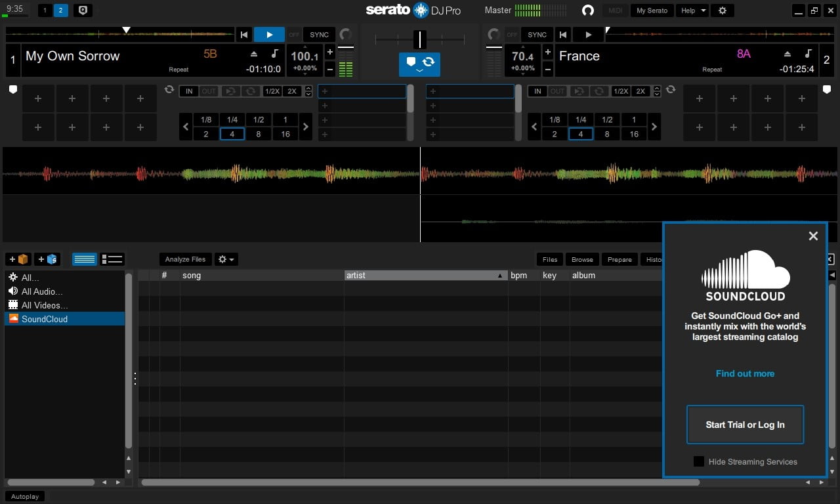Tick Hide Streaming Services checkbox
The image size is (840, 504).
click(x=699, y=461)
